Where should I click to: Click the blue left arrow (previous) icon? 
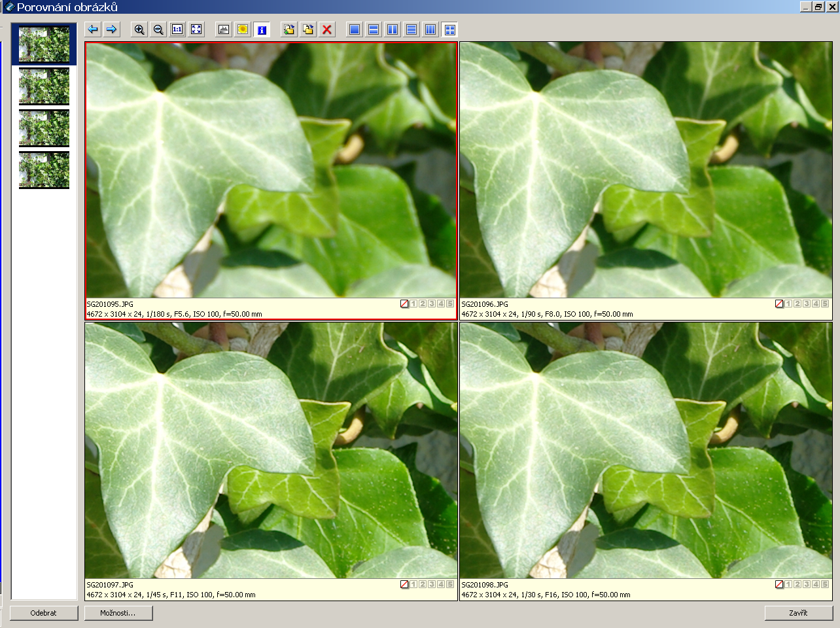point(93,29)
